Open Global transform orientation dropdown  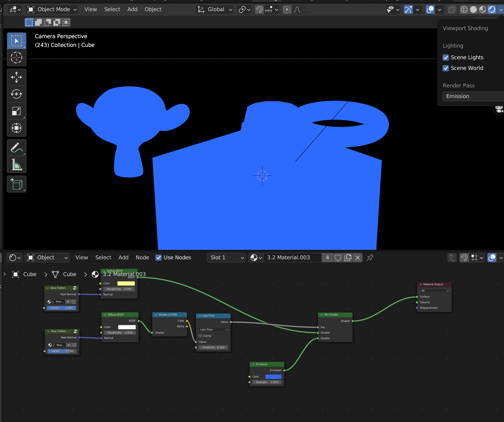click(x=215, y=9)
